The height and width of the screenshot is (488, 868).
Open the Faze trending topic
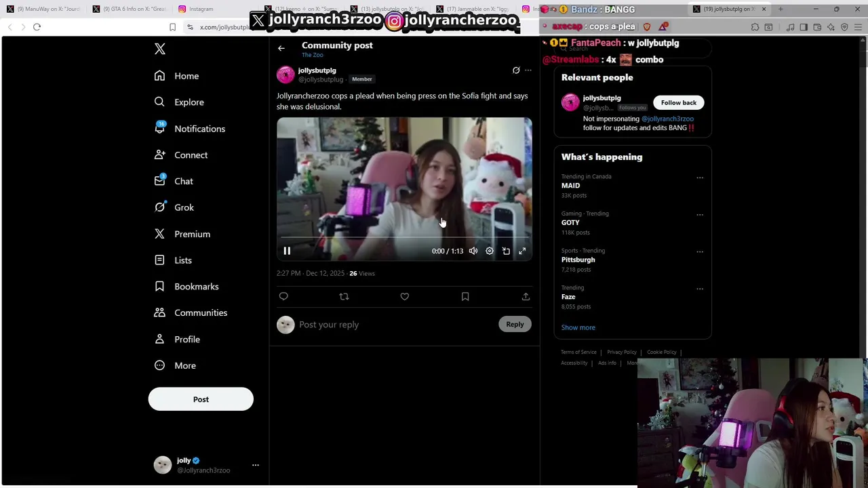tap(568, 297)
